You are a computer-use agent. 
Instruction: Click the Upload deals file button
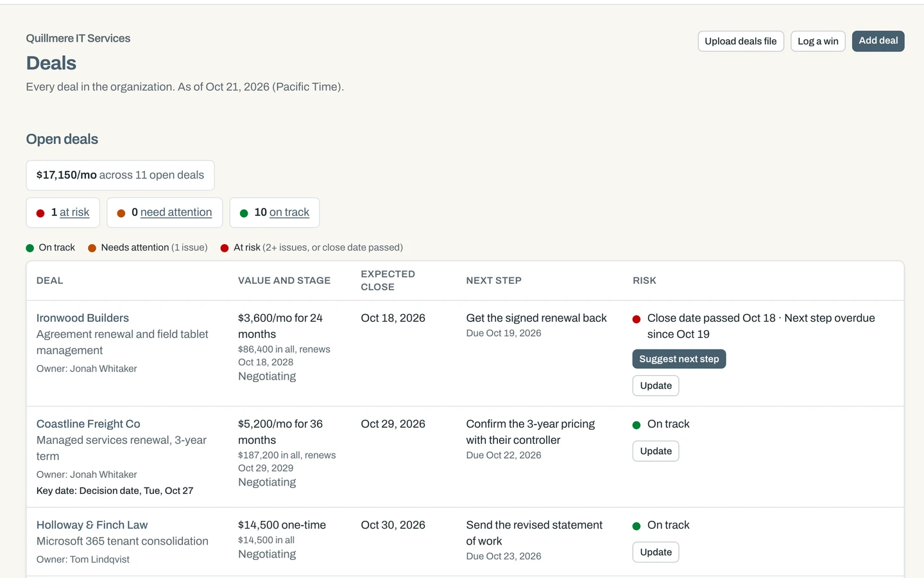[740, 41]
